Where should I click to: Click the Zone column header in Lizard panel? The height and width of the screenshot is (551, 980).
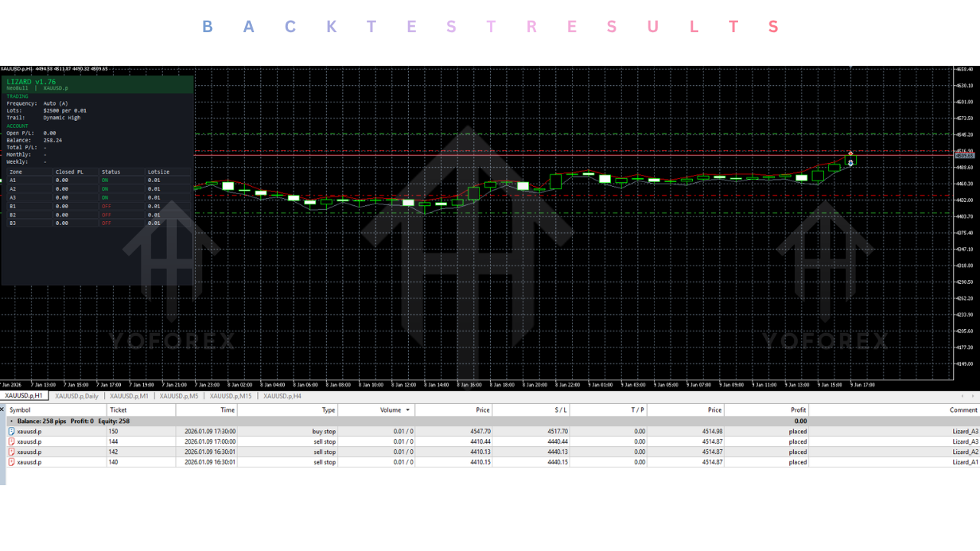click(x=16, y=172)
